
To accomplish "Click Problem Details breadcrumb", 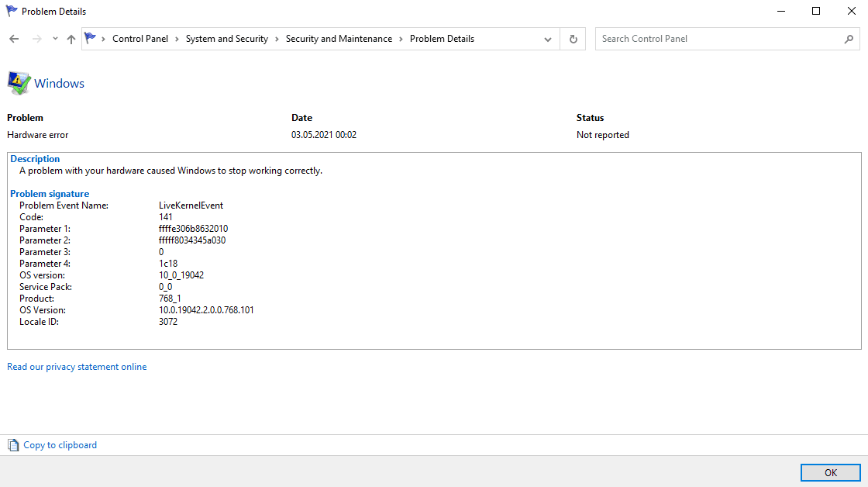I will (442, 39).
